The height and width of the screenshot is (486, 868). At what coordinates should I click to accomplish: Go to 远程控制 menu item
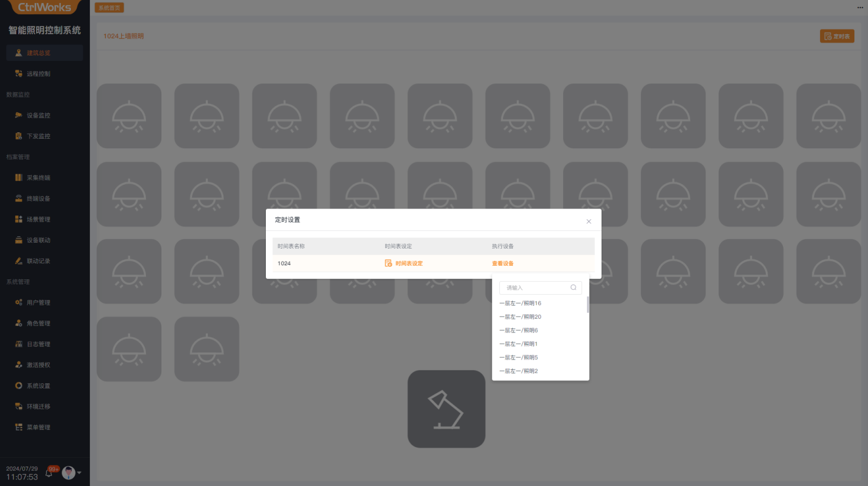[x=38, y=74]
